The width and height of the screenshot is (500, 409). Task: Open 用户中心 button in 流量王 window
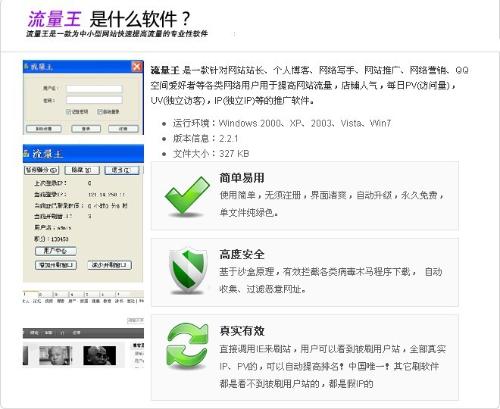pyautogui.click(x=56, y=251)
